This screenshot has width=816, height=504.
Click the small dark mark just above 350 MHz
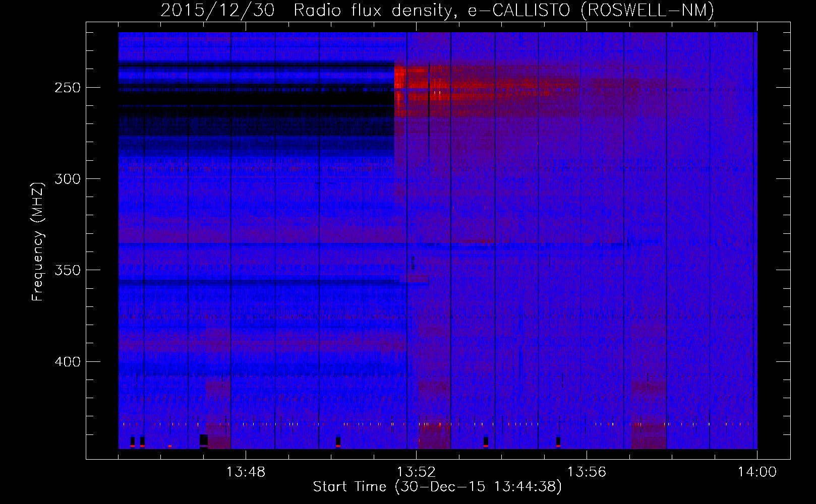413,263
